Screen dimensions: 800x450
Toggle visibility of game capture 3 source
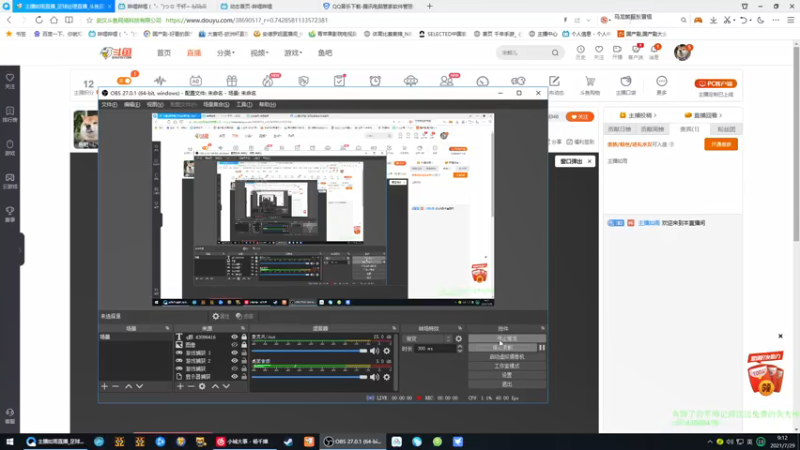[235, 353]
